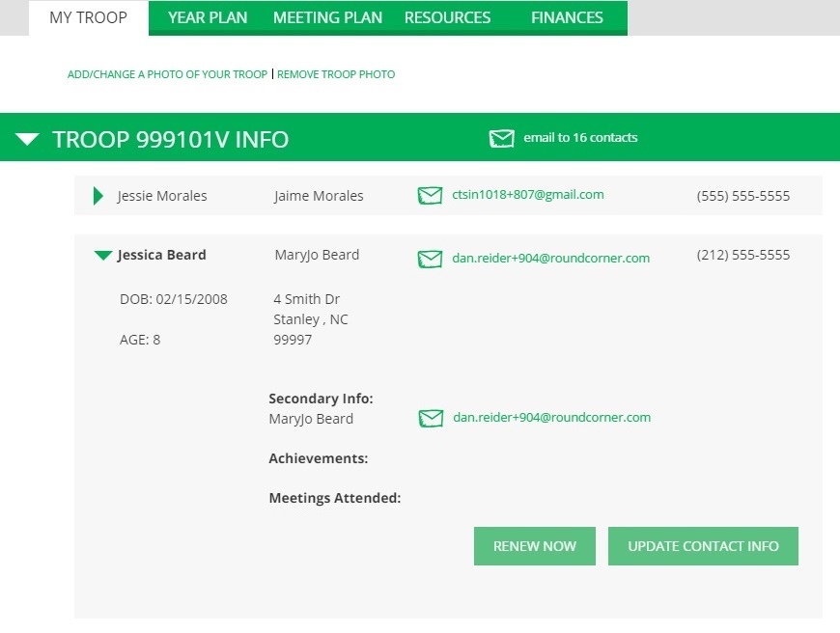Click the Jaime Morales parent name
Screen dimensions: 840x633
(x=319, y=196)
